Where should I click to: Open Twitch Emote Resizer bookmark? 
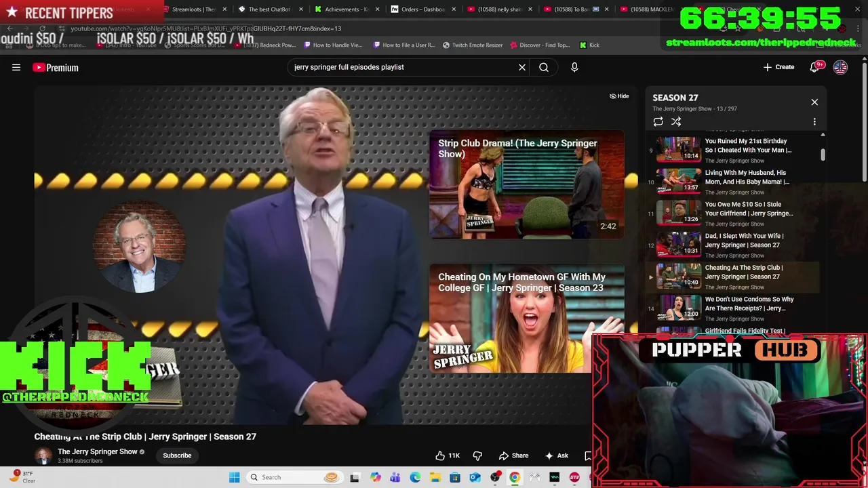click(473, 45)
